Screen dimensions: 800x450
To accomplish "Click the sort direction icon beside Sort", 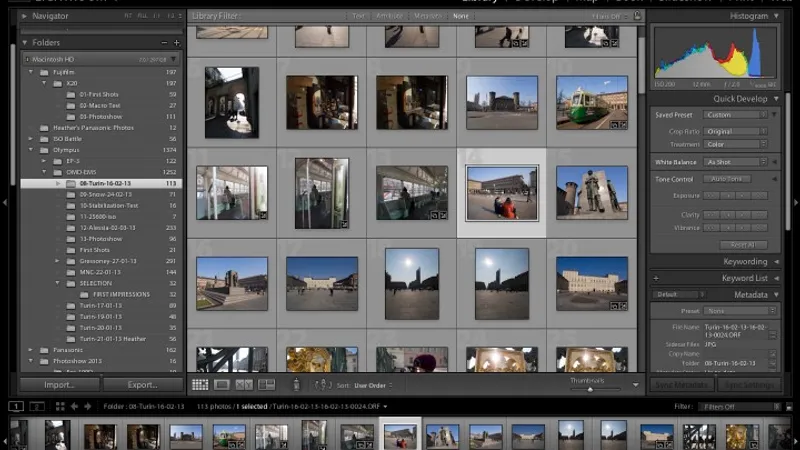I will tap(323, 385).
